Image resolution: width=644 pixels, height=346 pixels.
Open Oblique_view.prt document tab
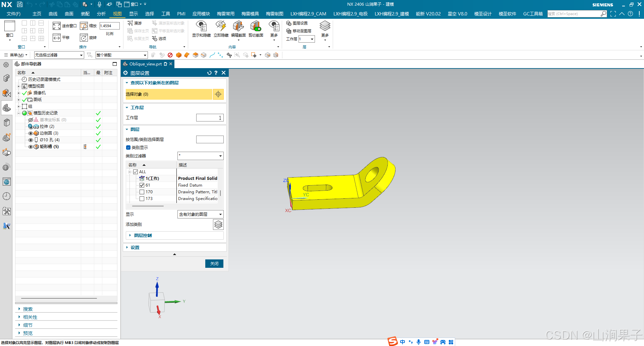[145, 64]
